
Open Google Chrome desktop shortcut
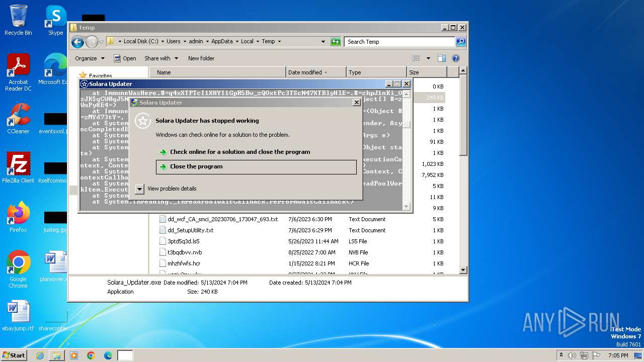[x=18, y=269]
